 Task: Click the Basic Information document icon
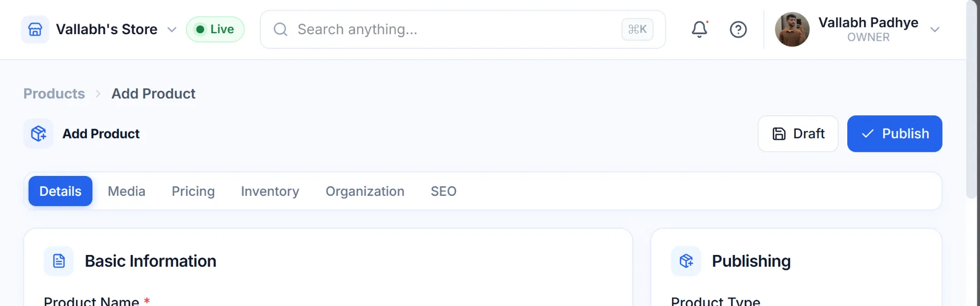(59, 261)
